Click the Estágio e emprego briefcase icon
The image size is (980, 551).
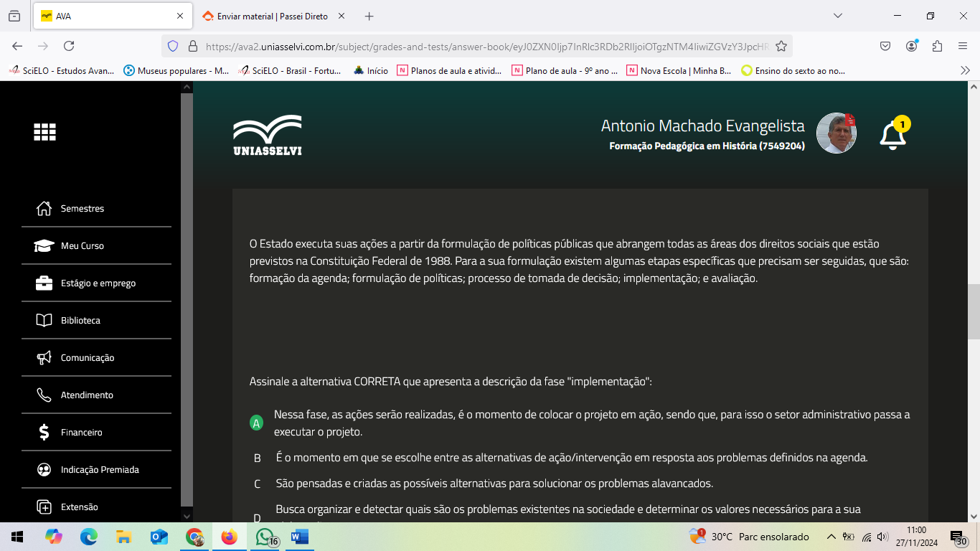coord(44,283)
